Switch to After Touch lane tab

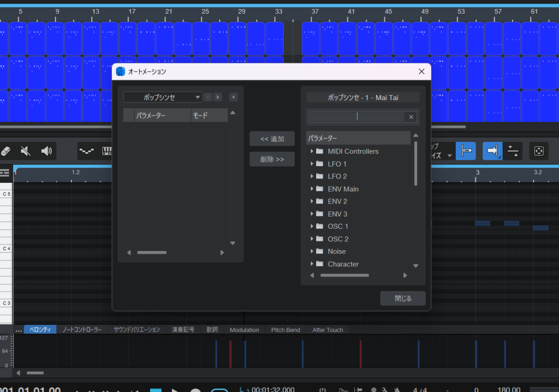328,330
